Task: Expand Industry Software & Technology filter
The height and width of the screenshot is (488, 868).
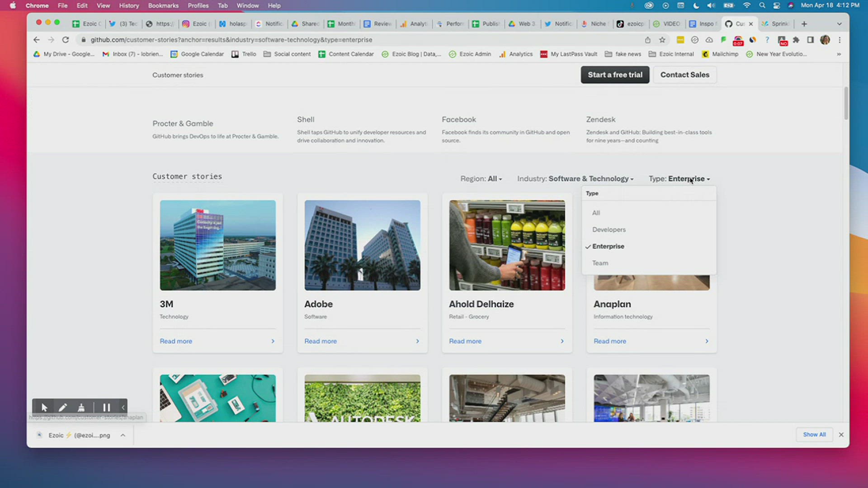Action: click(x=575, y=179)
